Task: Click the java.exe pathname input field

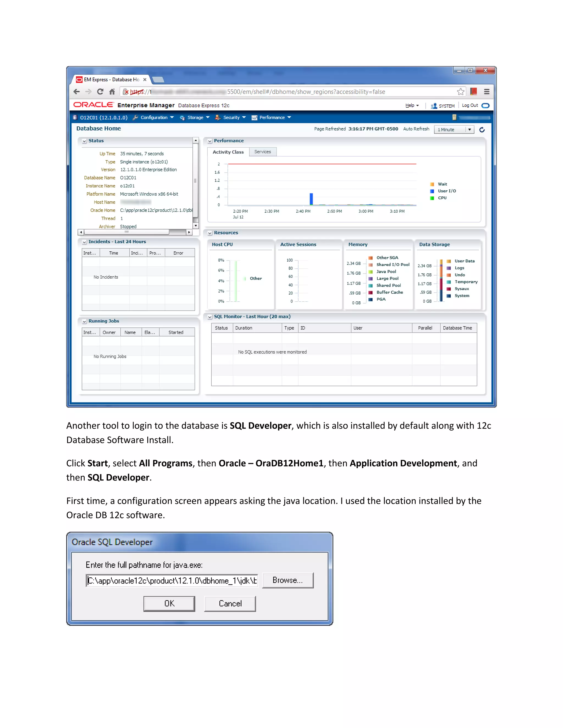Action: 172,581
